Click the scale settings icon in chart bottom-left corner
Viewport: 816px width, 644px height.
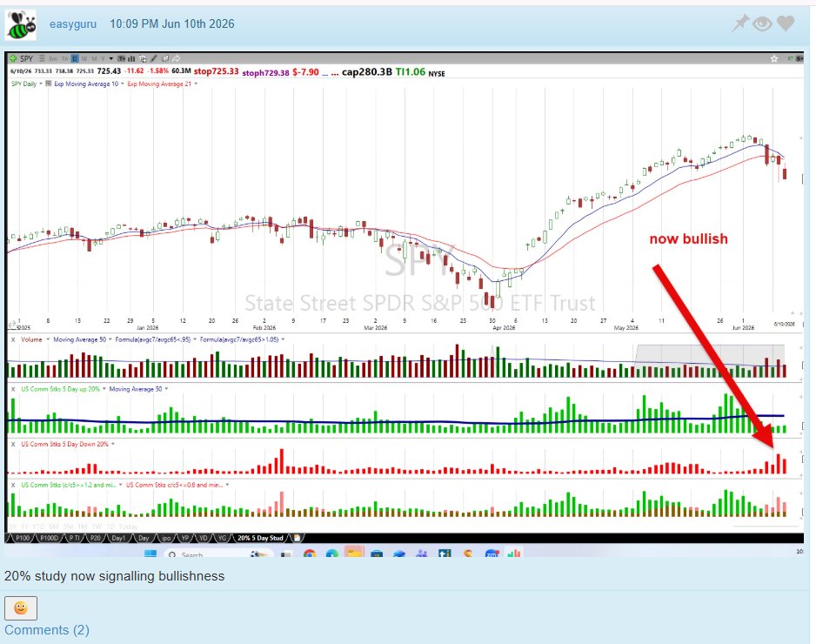coord(12,325)
